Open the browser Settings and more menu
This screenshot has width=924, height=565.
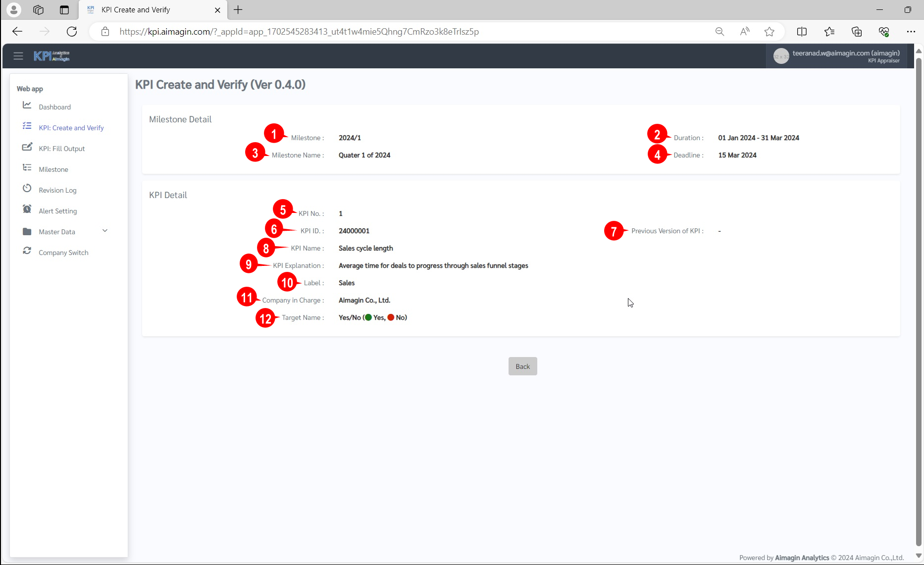(x=911, y=32)
